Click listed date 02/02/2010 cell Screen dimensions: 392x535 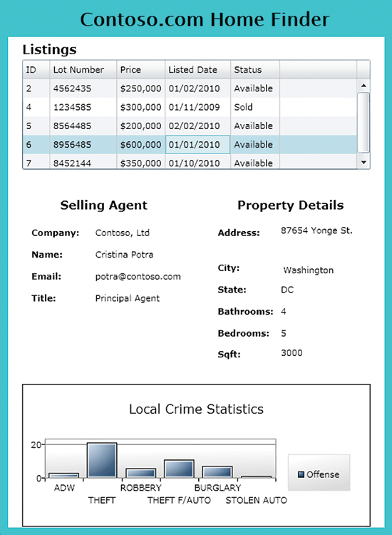pos(197,126)
